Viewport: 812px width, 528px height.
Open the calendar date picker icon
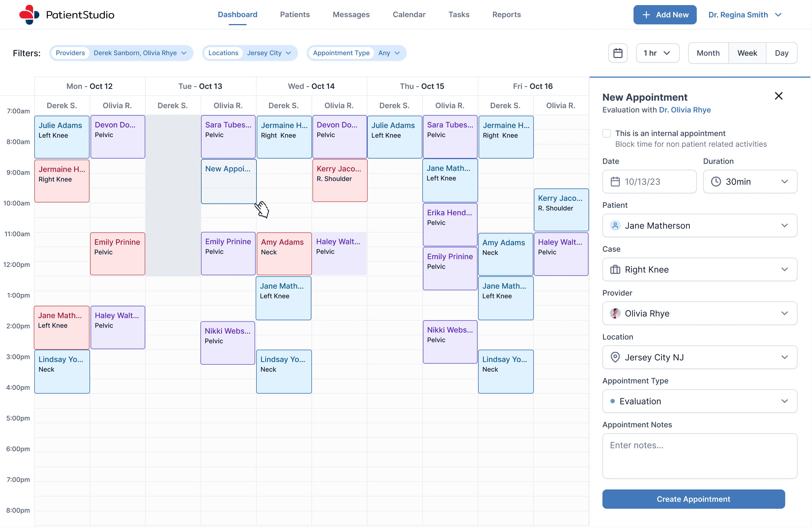(x=617, y=53)
